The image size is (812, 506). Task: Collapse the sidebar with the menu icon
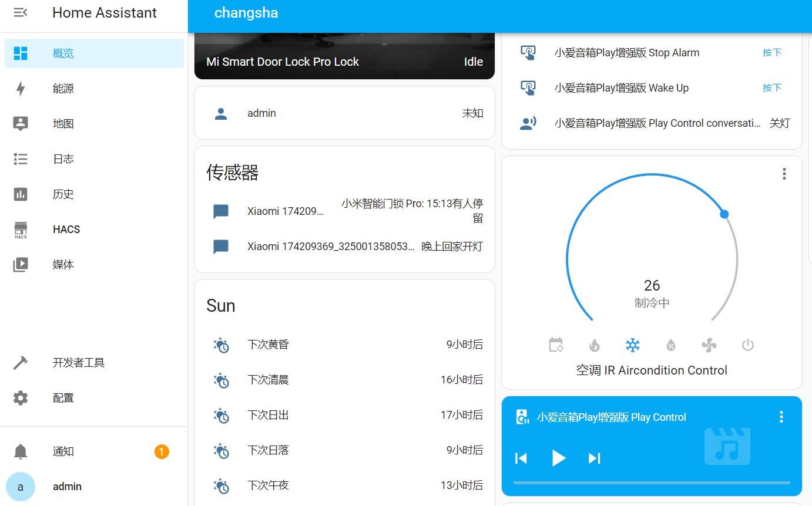(21, 12)
